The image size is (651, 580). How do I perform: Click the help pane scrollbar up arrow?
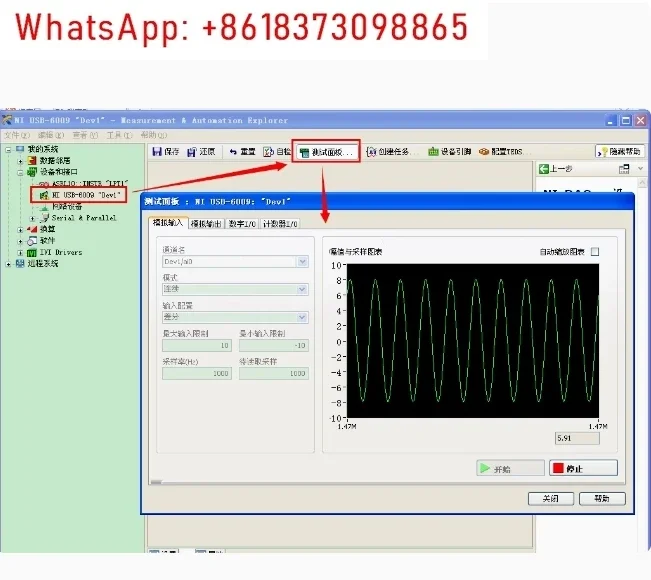tap(642, 182)
